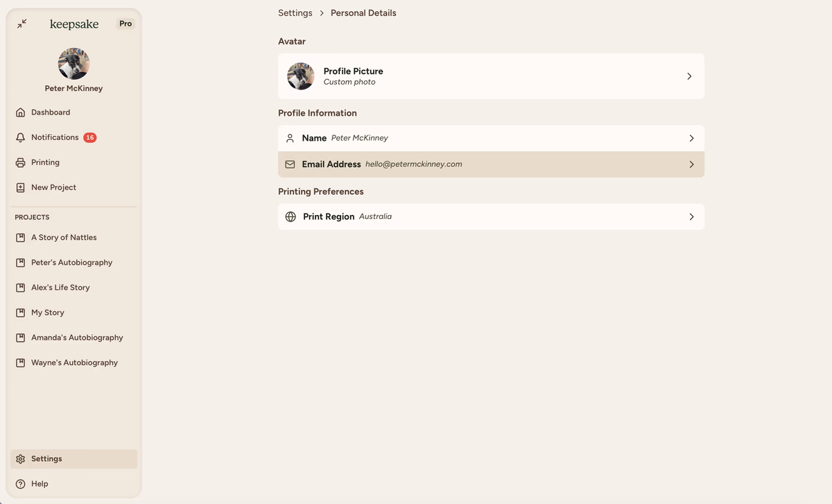Screen dimensions: 832x504
Task: Click the sidebar profile avatar photo
Action: point(73,64)
